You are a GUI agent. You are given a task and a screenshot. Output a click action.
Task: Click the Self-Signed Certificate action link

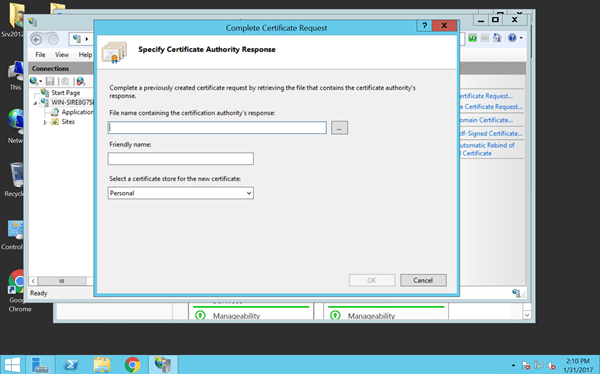(x=491, y=134)
